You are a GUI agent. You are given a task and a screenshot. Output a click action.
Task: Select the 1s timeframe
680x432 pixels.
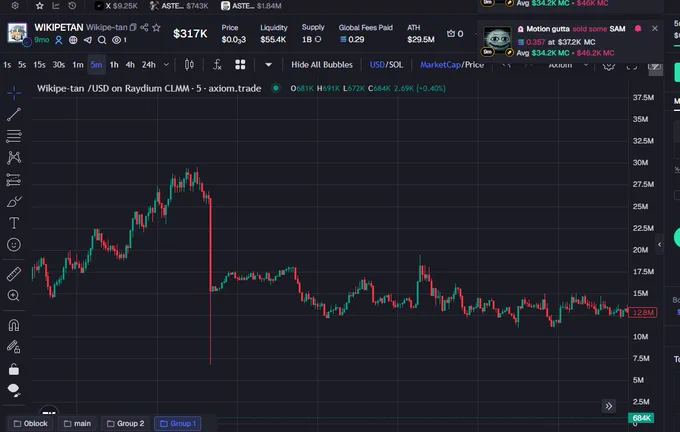[7, 65]
